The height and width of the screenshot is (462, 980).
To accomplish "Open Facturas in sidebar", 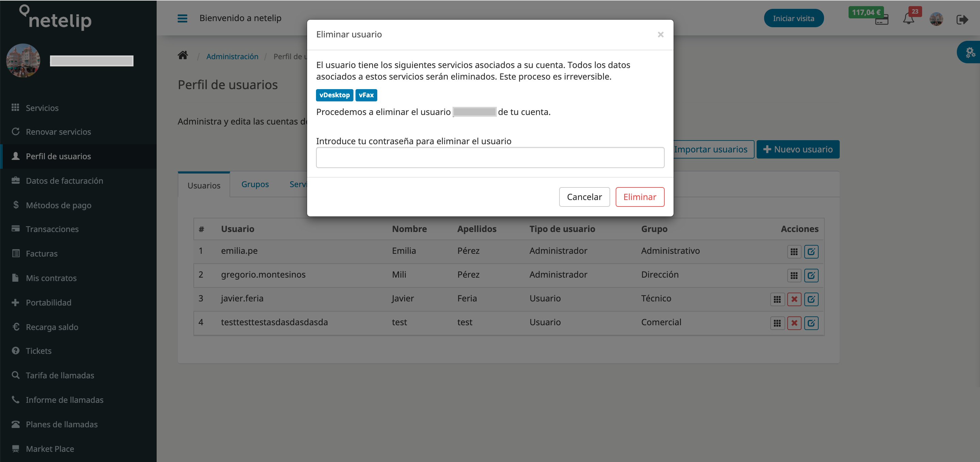I will [x=78, y=254].
